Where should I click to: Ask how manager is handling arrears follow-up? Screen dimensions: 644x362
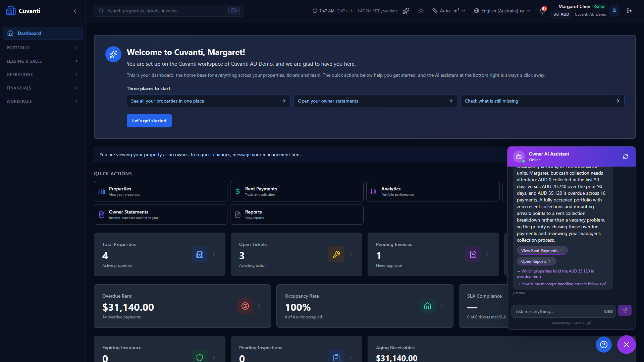coord(562,284)
